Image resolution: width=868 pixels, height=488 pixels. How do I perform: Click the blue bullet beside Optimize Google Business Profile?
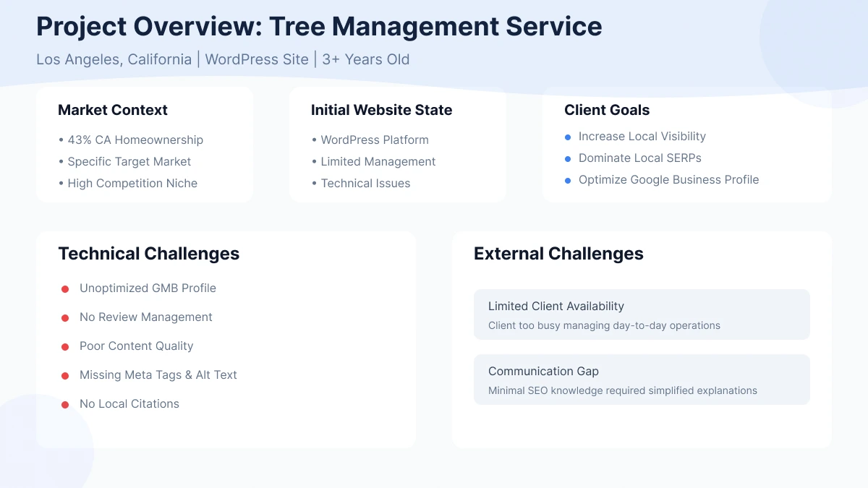568,180
